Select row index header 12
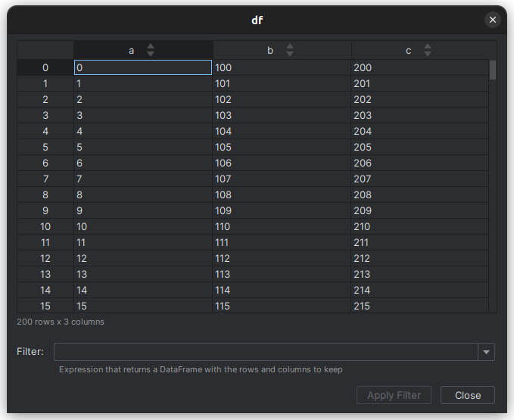 tap(45, 258)
